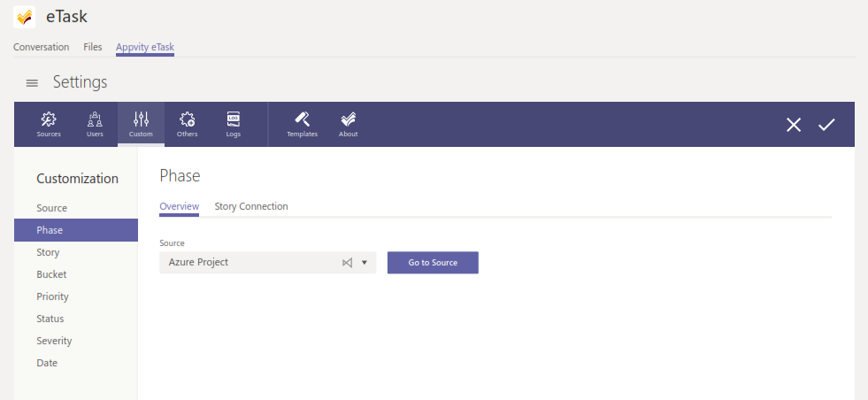Viewport: 868px width, 400px height.
Task: Open the Logs icon
Action: coord(233,124)
